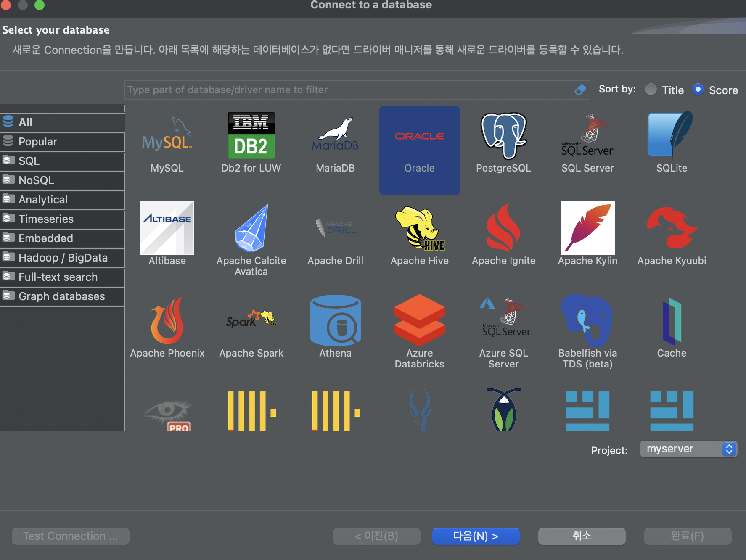The width and height of the screenshot is (746, 560).
Task: Click the Test Connection button
Action: coord(71,536)
